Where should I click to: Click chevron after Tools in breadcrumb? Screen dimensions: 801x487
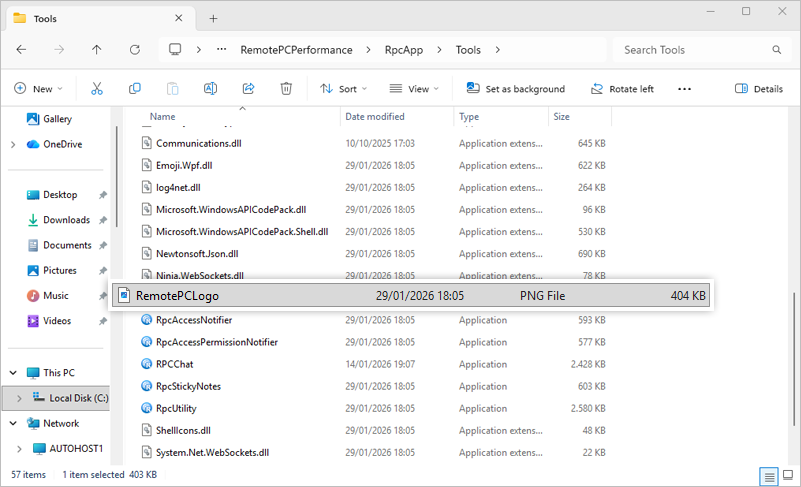point(498,50)
